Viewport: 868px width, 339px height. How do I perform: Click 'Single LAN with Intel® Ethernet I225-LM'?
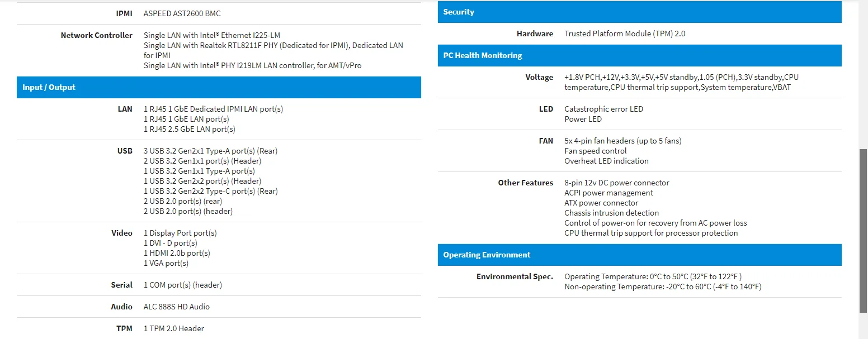(212, 35)
